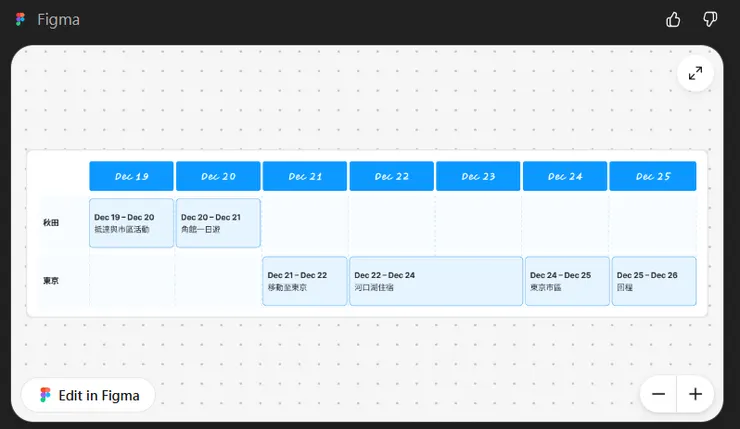Viewport: 740px width, 429px height.
Task: Select the Dec 25 column header
Action: 653,176
